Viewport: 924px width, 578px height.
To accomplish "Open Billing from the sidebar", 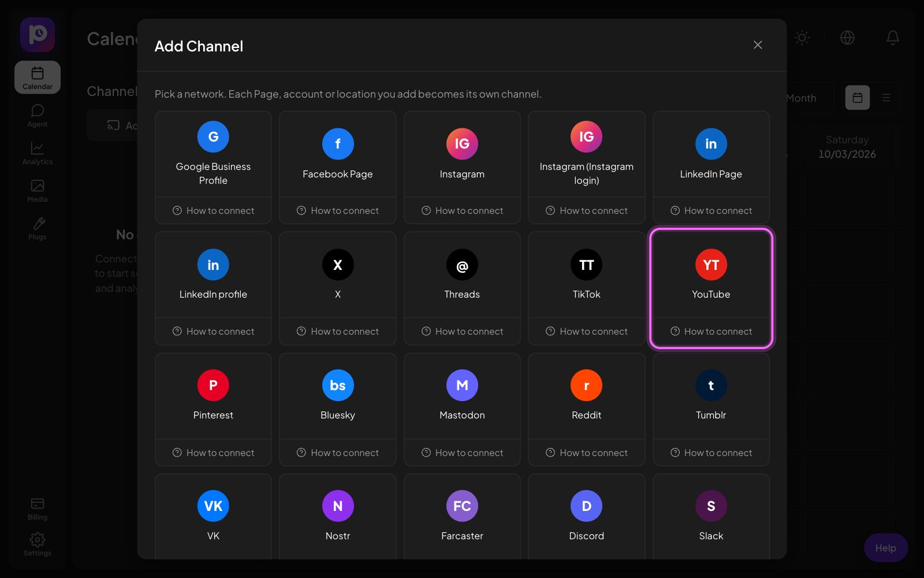I will [38, 509].
